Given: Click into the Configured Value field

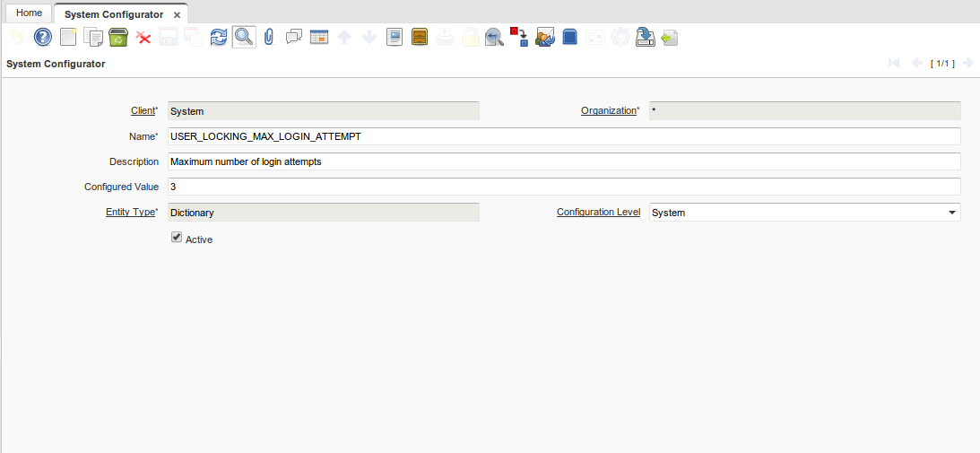Looking at the screenshot, I should tap(564, 187).
